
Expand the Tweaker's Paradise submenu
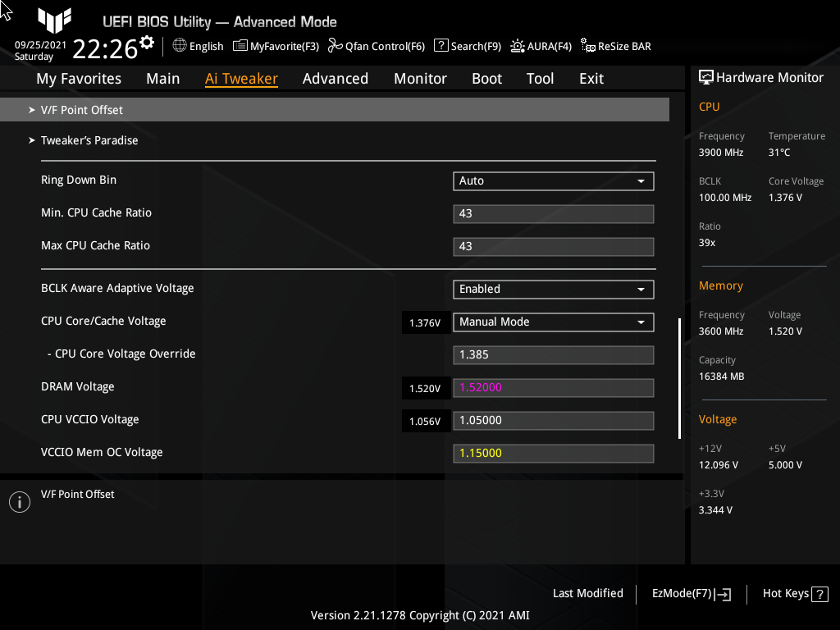point(89,140)
